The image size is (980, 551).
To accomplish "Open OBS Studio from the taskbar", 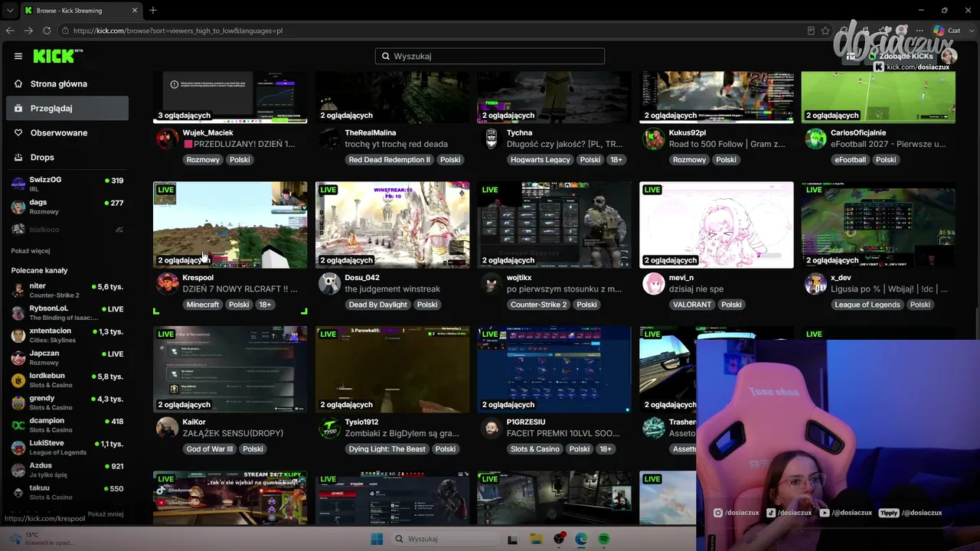I will point(559,540).
